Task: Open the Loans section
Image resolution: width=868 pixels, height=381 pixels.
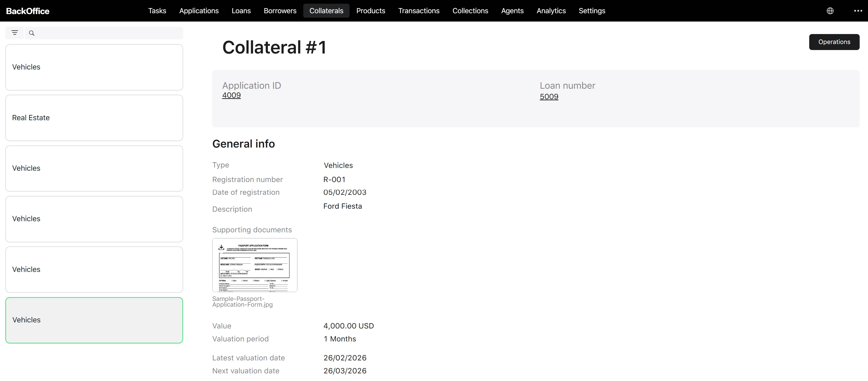Action: point(241,11)
